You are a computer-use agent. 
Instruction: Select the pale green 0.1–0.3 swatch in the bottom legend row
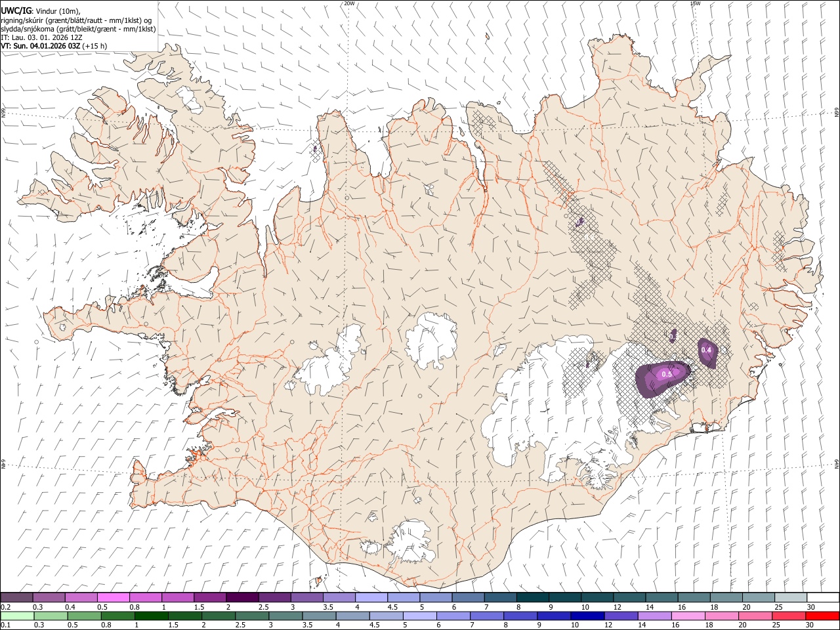[17, 616]
